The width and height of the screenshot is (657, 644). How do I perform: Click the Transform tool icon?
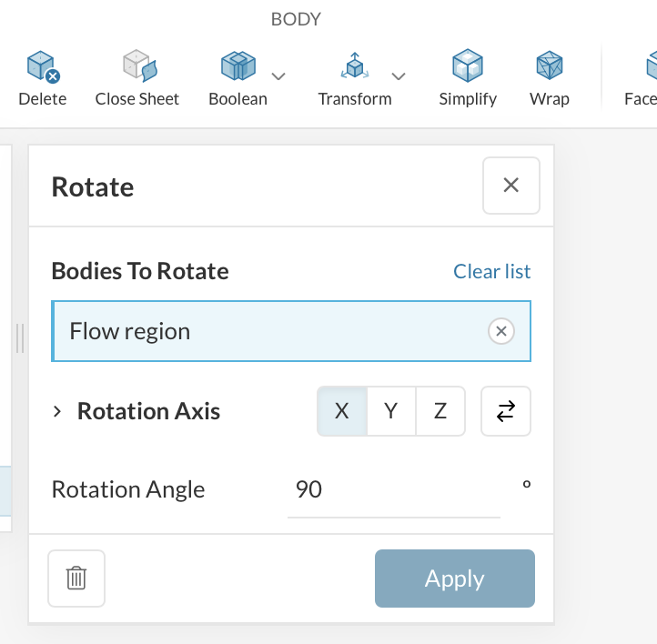coord(353,67)
